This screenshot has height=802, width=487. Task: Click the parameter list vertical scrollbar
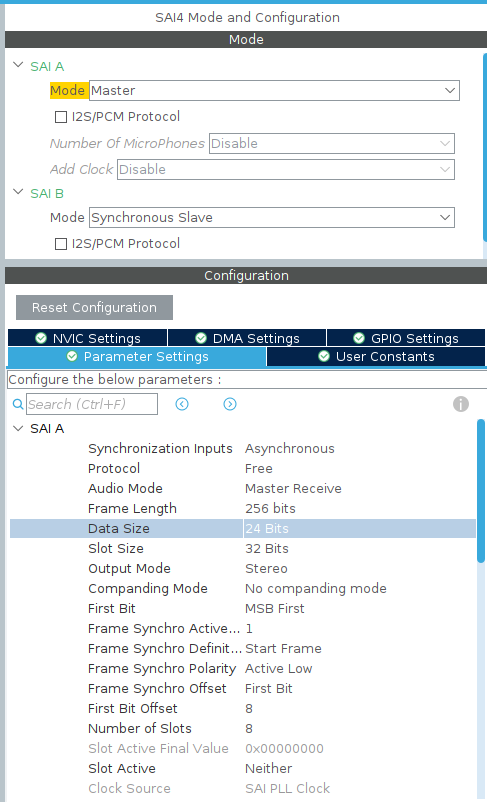coord(481,491)
